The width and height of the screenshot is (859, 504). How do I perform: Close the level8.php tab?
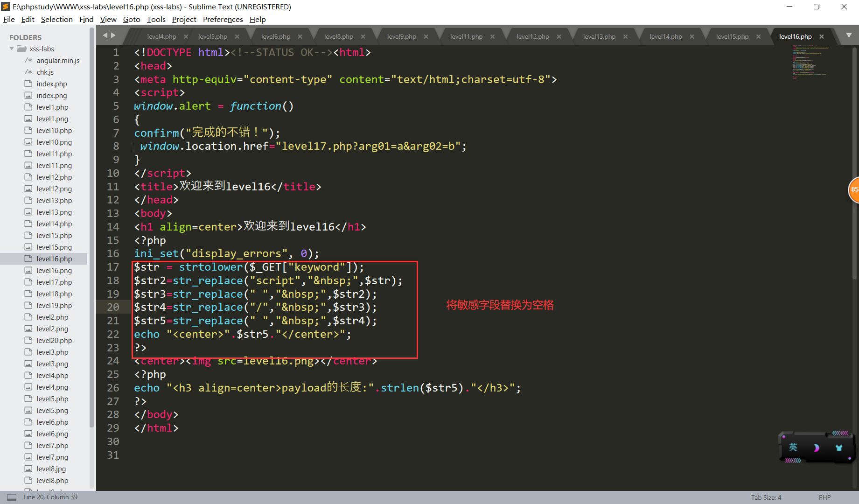point(363,36)
